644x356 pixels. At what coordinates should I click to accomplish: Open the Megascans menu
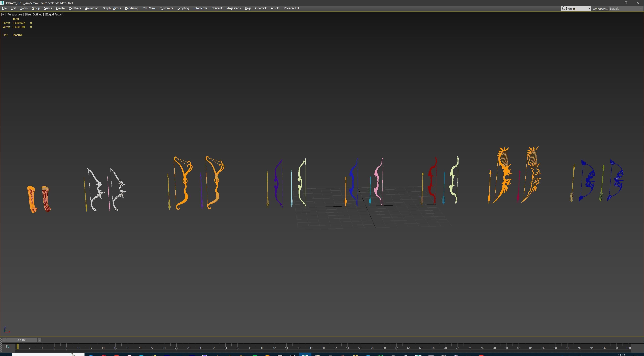pyautogui.click(x=233, y=8)
